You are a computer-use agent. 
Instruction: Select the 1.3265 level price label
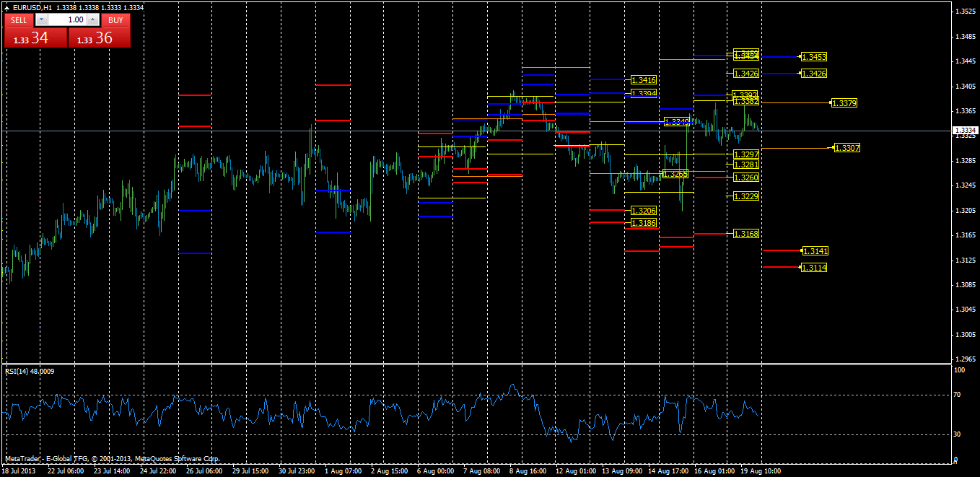675,174
